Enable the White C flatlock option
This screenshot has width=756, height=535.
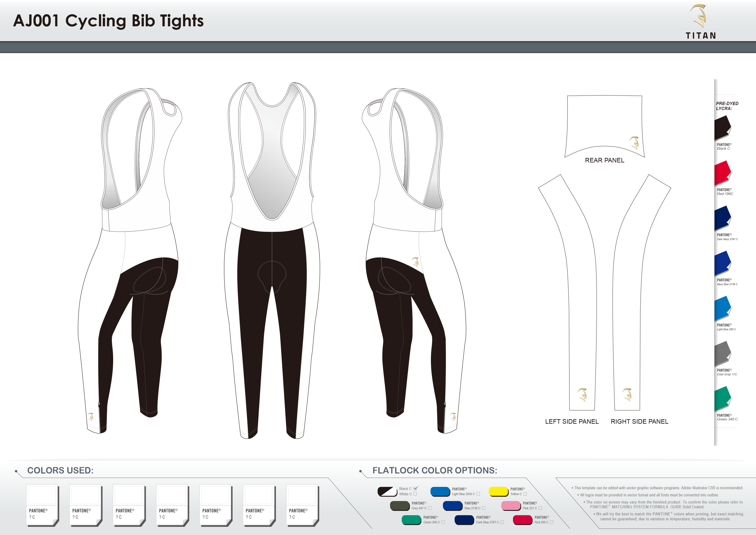pos(415,494)
